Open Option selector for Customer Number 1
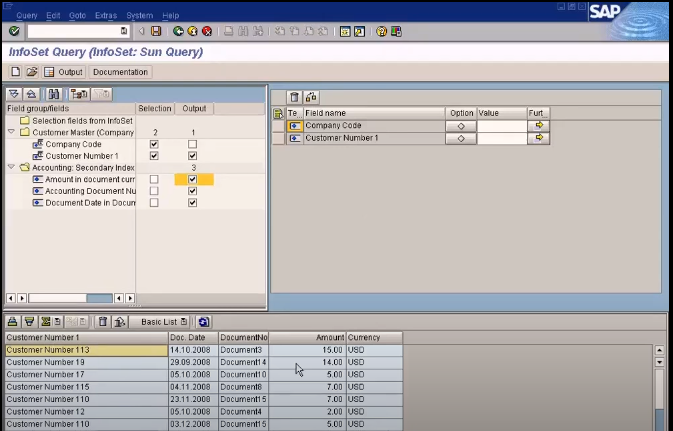 pyautogui.click(x=461, y=138)
